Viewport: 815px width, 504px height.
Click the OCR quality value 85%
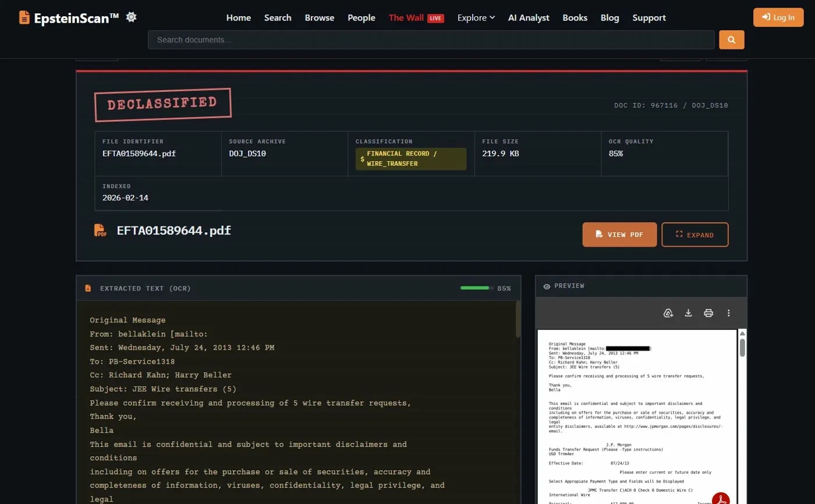(x=616, y=154)
